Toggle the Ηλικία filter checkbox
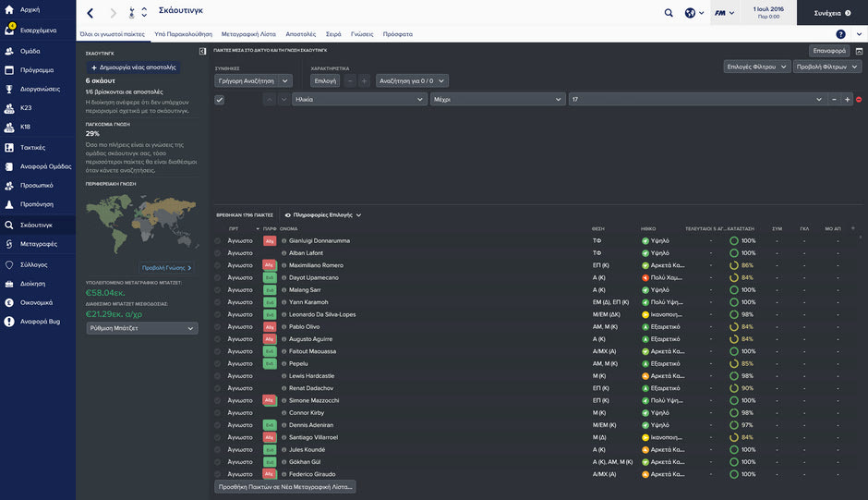The height and width of the screenshot is (500, 868). [219, 100]
